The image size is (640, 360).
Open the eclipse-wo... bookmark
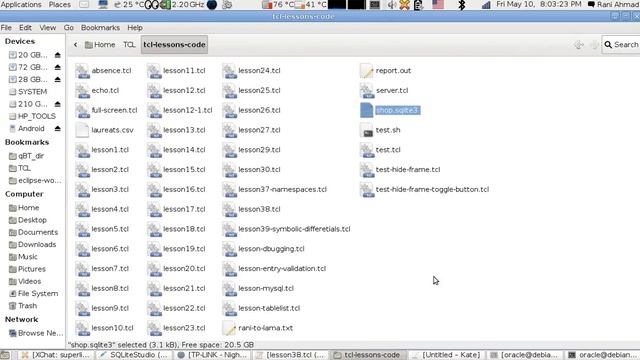(35, 180)
